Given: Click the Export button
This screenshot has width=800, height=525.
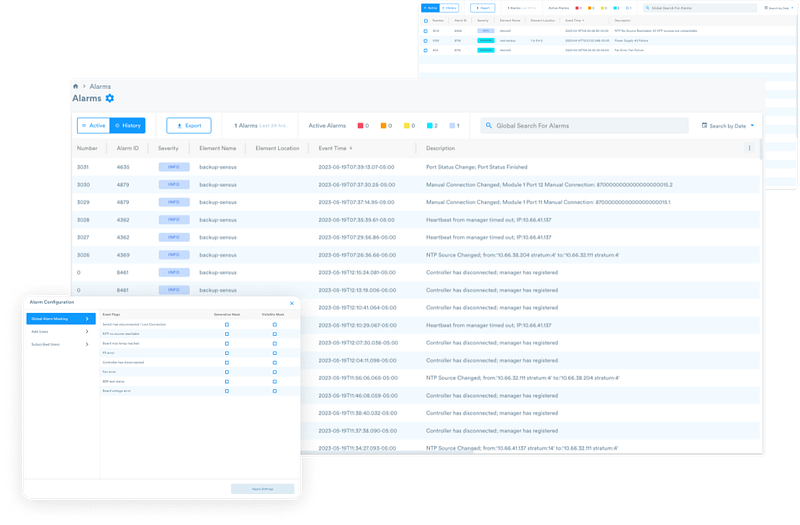Looking at the screenshot, I should 188,126.
